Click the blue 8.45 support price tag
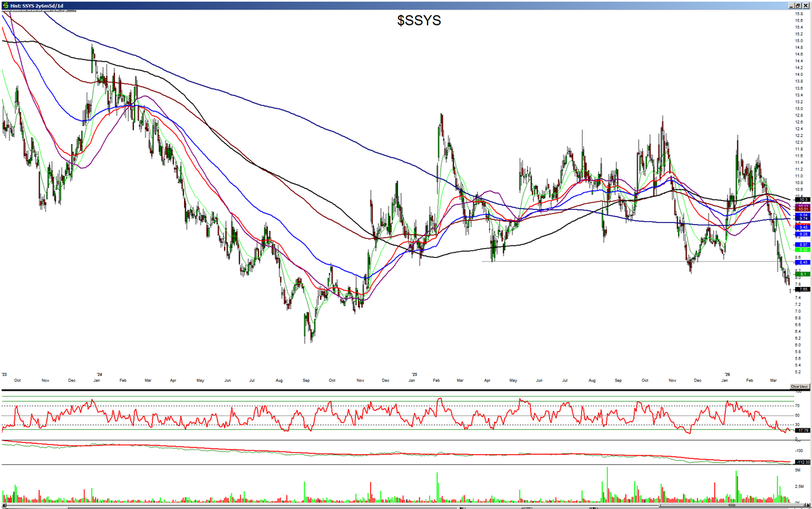 (803, 263)
